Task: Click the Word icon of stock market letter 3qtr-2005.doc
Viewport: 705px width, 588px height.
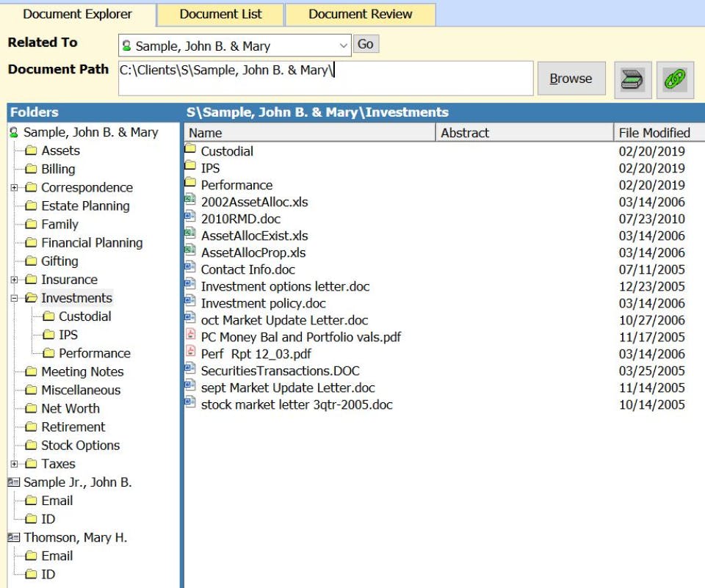Action: [190, 402]
